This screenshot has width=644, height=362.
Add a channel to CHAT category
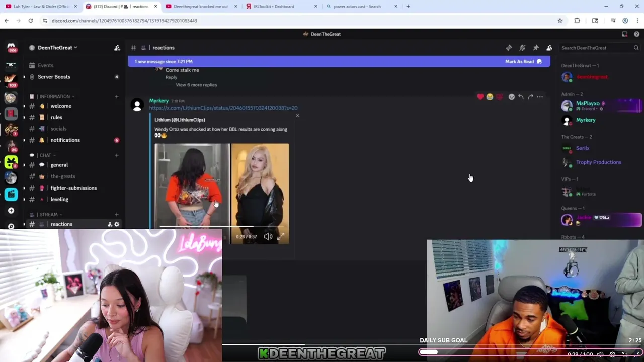tap(117, 155)
